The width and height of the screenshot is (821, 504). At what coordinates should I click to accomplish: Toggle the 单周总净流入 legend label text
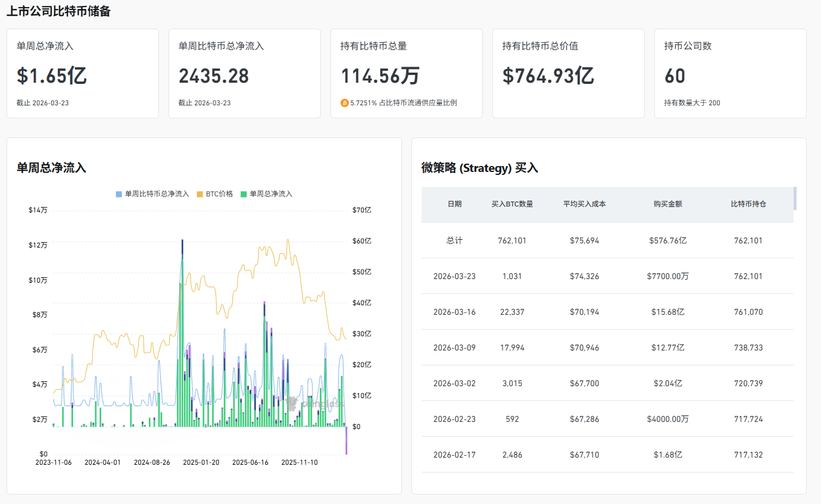(271, 194)
